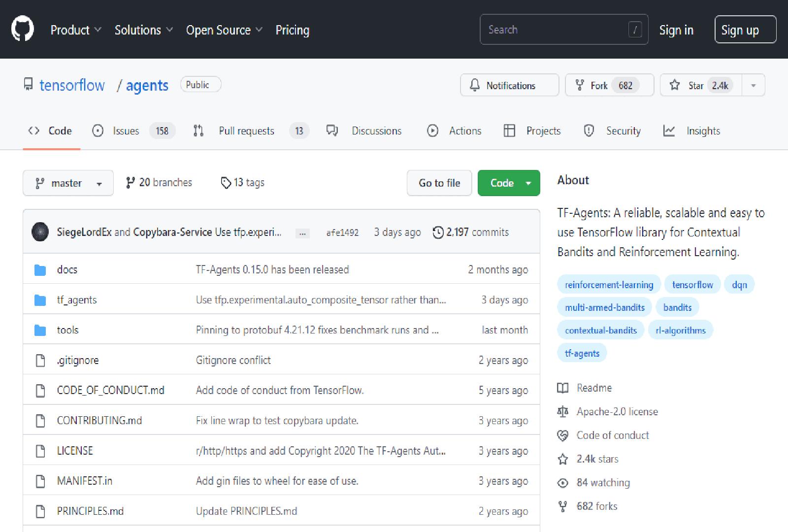The width and height of the screenshot is (788, 532).
Task: Click commit hash afe1492
Action: (x=343, y=232)
